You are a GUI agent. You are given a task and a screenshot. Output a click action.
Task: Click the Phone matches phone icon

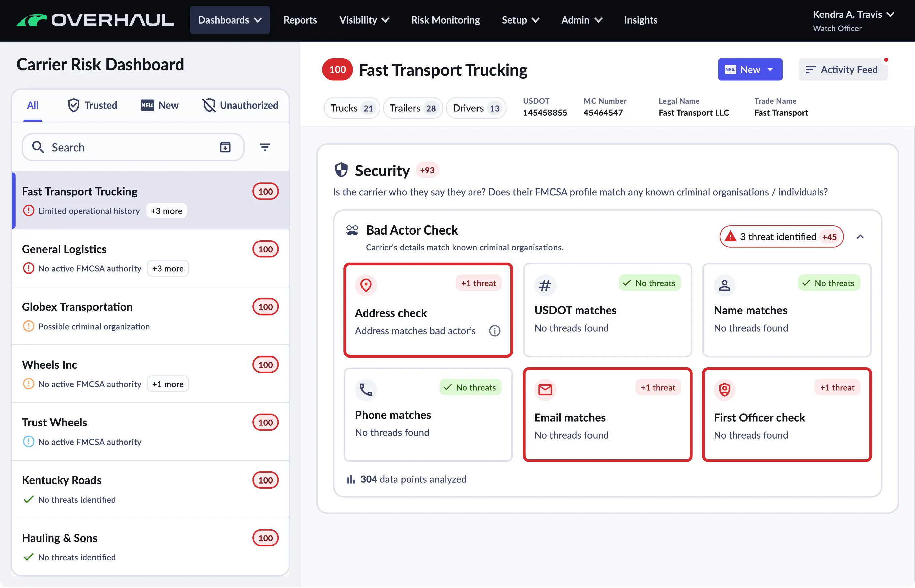pos(366,389)
